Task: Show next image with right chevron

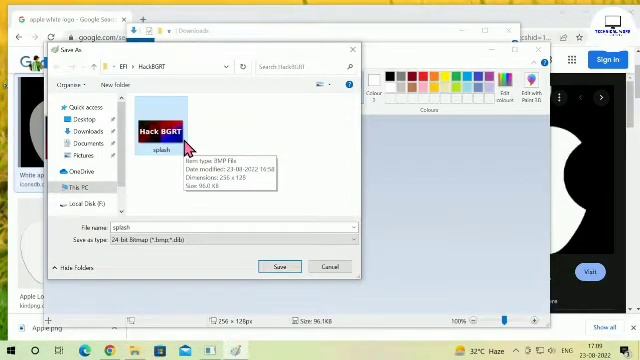Action: point(601,98)
